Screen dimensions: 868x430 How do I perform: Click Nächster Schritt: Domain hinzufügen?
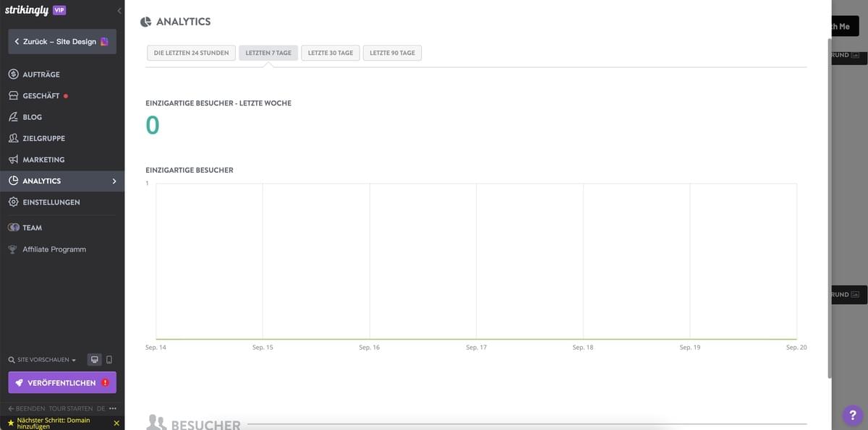54,423
